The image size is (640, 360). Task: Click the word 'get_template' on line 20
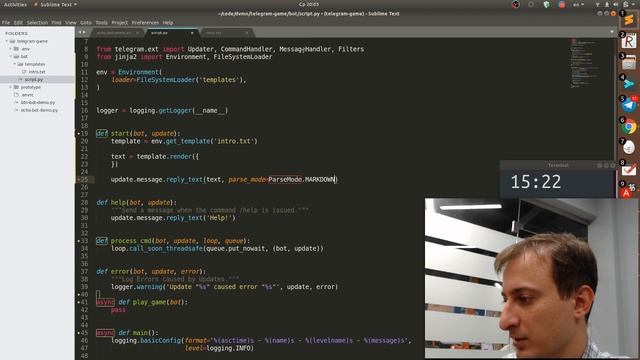[x=187, y=141]
